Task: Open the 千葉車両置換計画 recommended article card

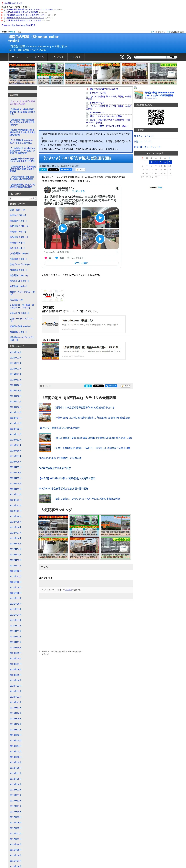Action: click(x=83, y=351)
